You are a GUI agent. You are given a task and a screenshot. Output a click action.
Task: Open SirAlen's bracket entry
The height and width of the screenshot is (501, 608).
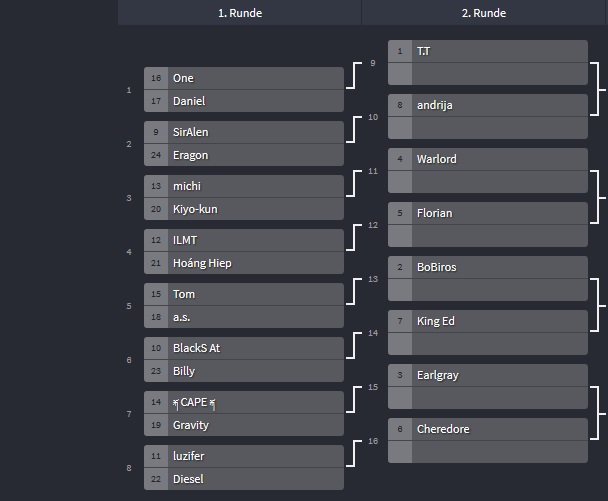click(x=244, y=132)
